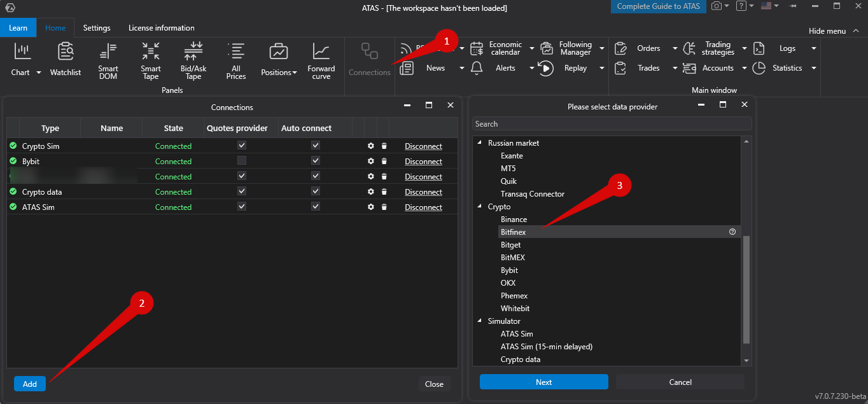This screenshot has width=868, height=404.
Task: Click the screenshot camera icon in title bar
Action: [x=717, y=6]
